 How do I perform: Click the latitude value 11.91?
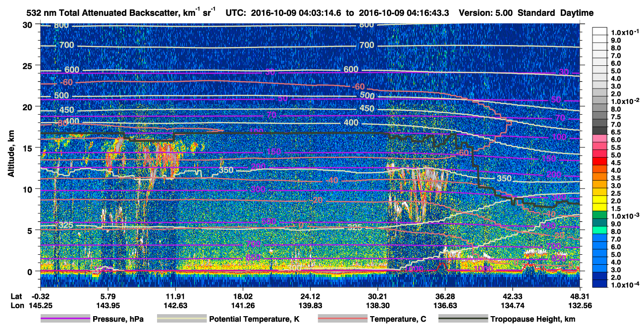point(175,296)
